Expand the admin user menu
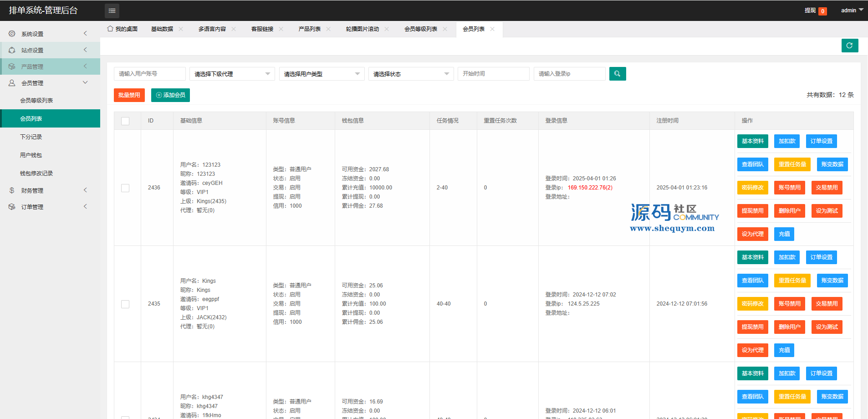The image size is (868, 419). 852,10
